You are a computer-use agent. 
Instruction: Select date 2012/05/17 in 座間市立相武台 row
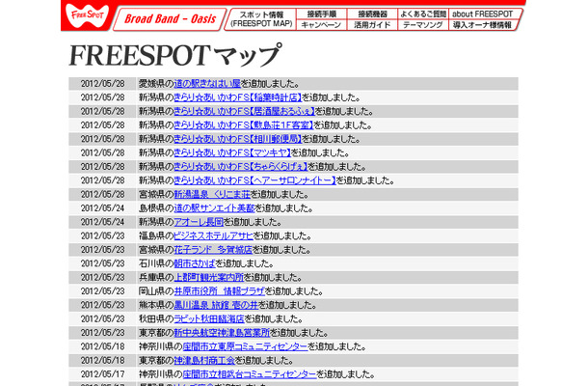[103, 374]
